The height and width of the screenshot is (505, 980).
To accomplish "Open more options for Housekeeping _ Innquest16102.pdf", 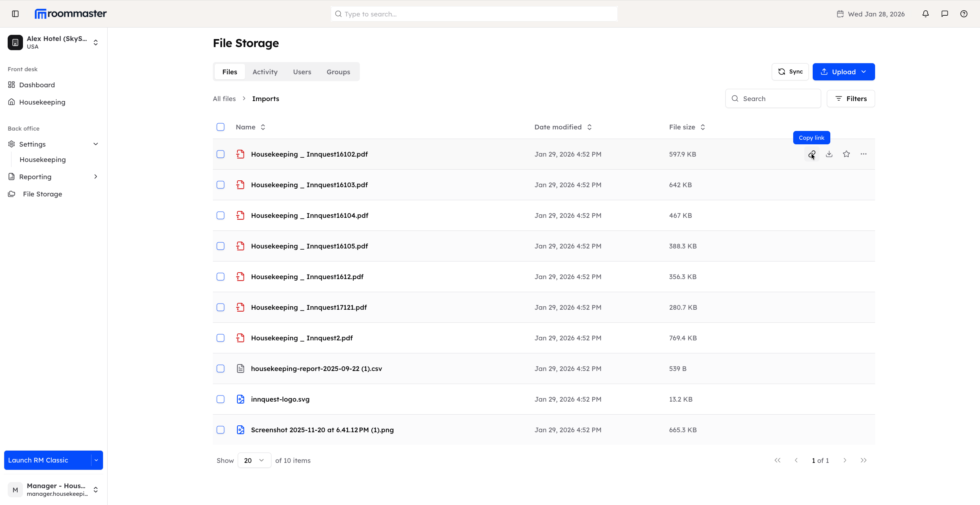I will point(864,154).
